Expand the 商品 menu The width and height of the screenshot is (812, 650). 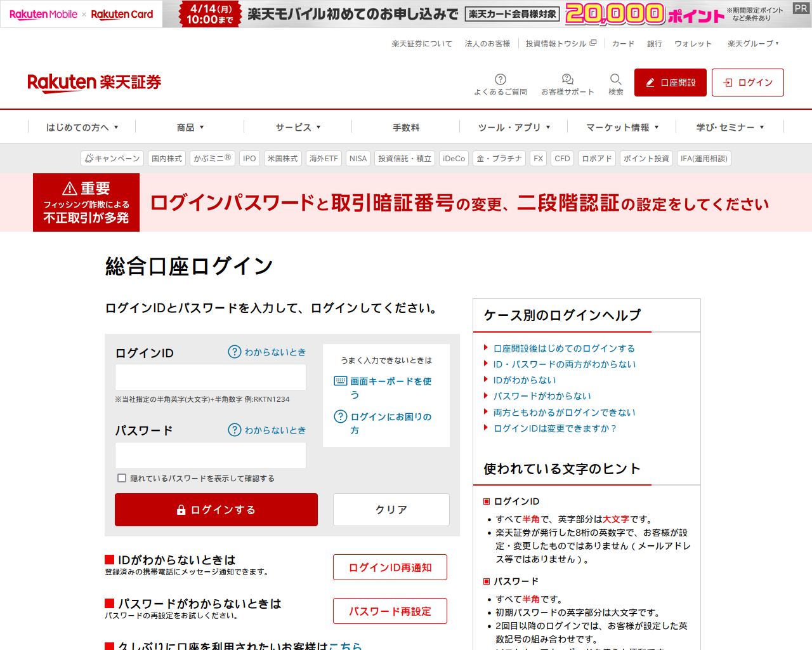[x=190, y=127]
